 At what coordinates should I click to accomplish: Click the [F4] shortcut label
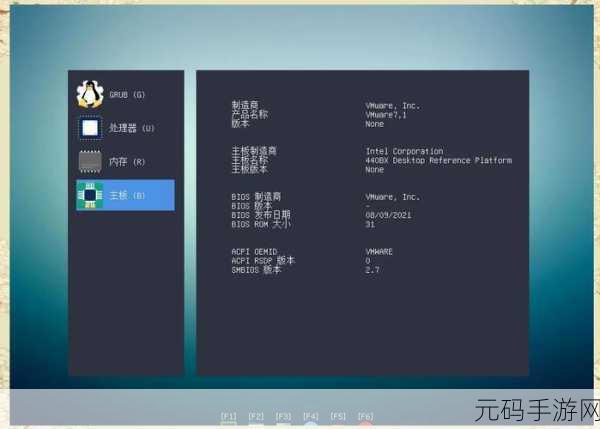[x=311, y=416]
